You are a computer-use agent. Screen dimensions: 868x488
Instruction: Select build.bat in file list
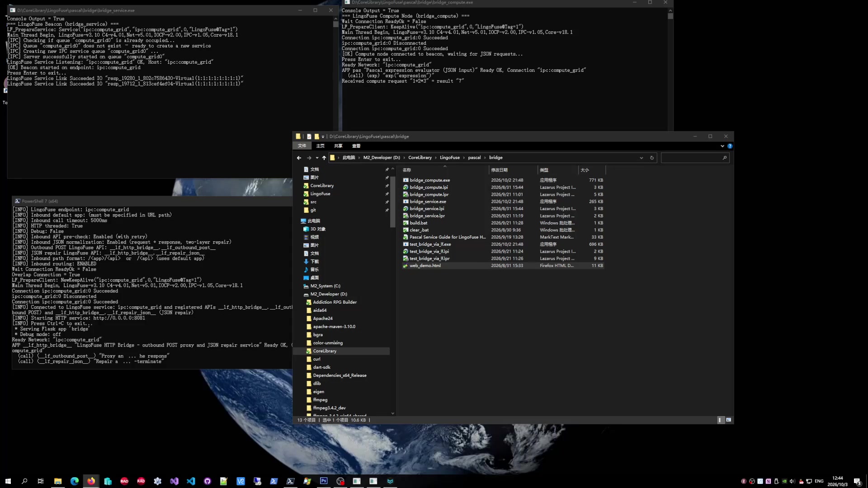[x=419, y=223]
